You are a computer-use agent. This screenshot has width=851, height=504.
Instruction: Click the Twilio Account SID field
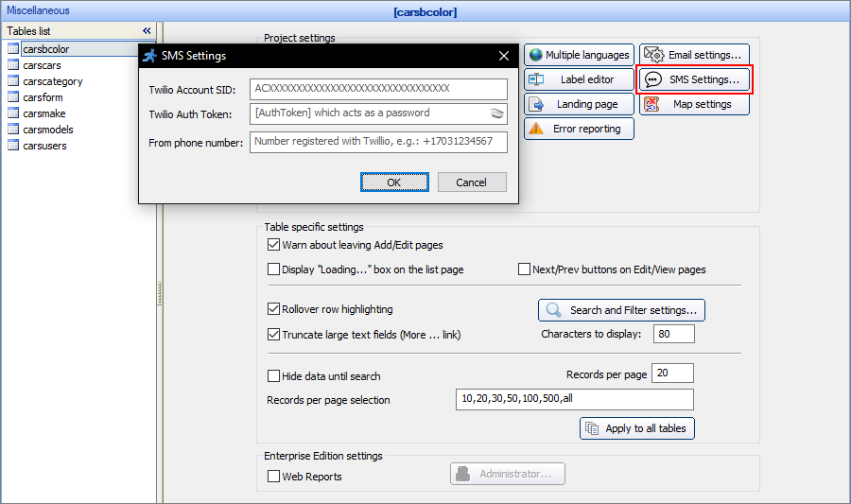(x=378, y=89)
